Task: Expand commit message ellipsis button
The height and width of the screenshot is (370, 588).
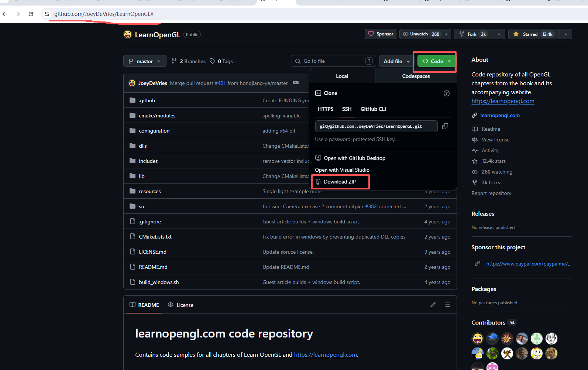Action: pyautogui.click(x=296, y=83)
